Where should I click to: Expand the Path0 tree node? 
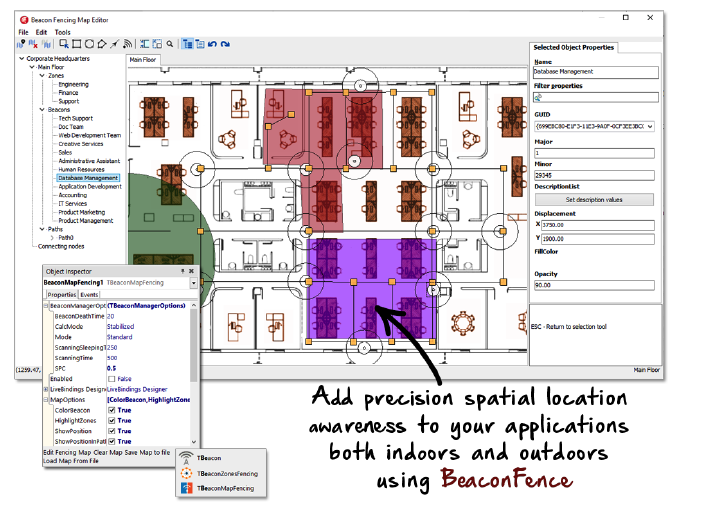[x=52, y=238]
